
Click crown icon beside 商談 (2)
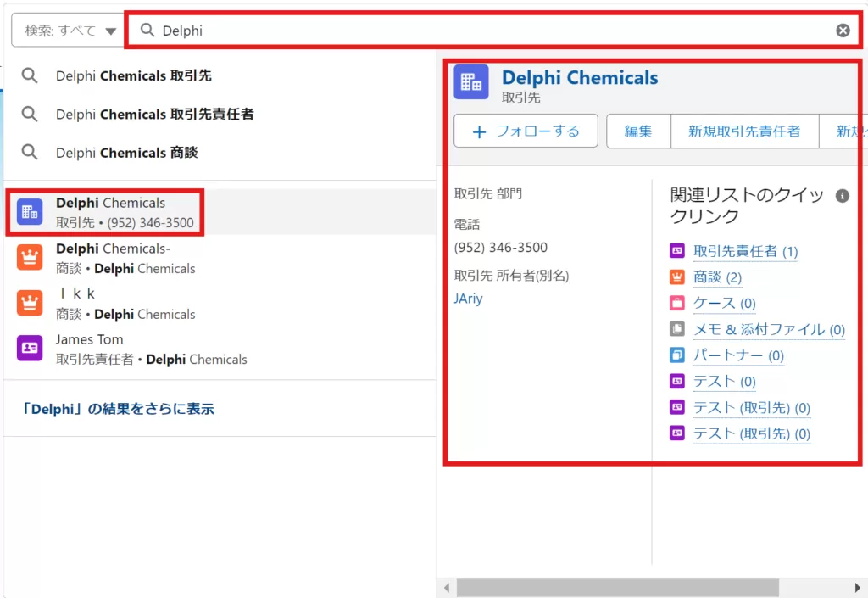point(677,277)
